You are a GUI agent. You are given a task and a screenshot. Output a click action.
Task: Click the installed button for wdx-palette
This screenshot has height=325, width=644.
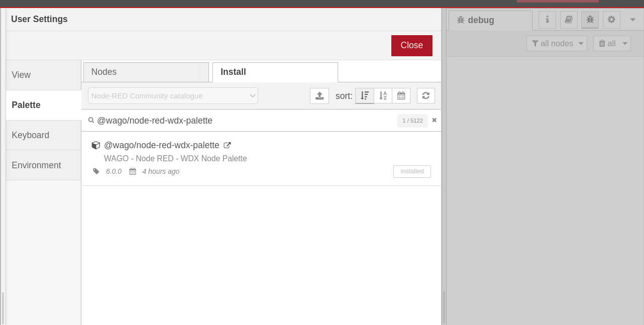[412, 171]
